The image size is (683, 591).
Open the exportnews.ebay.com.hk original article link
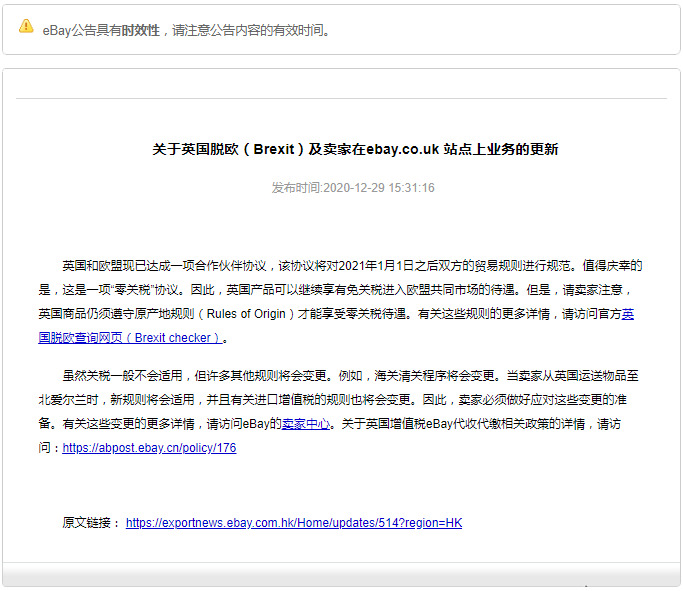click(294, 523)
